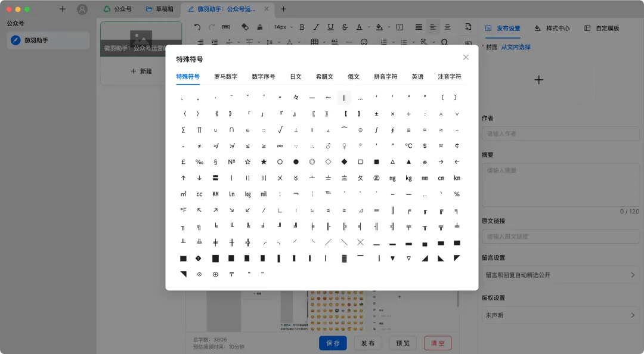Apply the paint bucket background color
This screenshot has width=644, height=354.
pos(379,27)
